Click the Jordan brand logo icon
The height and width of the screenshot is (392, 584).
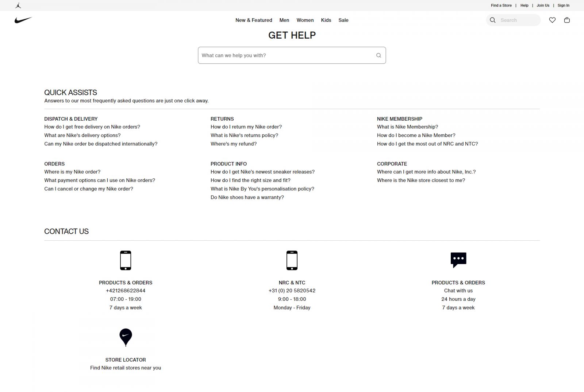click(x=18, y=5)
